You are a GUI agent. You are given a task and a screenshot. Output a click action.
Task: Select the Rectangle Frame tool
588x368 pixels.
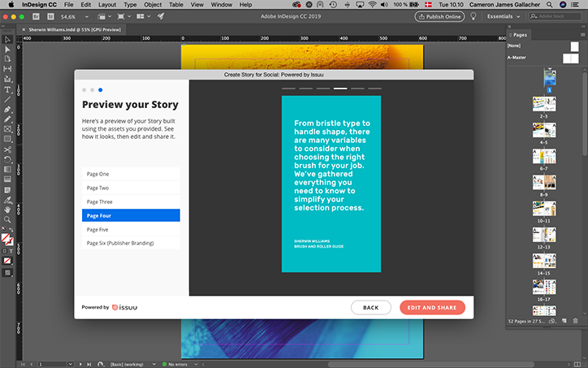point(7,129)
